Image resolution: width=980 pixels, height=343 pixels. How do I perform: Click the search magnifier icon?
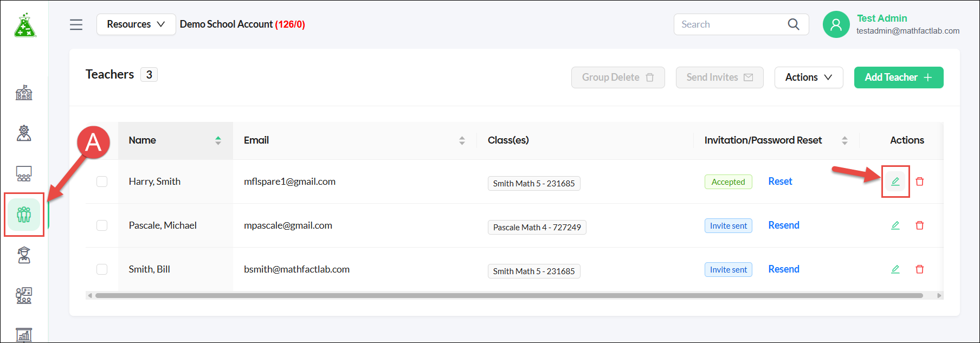pos(794,24)
